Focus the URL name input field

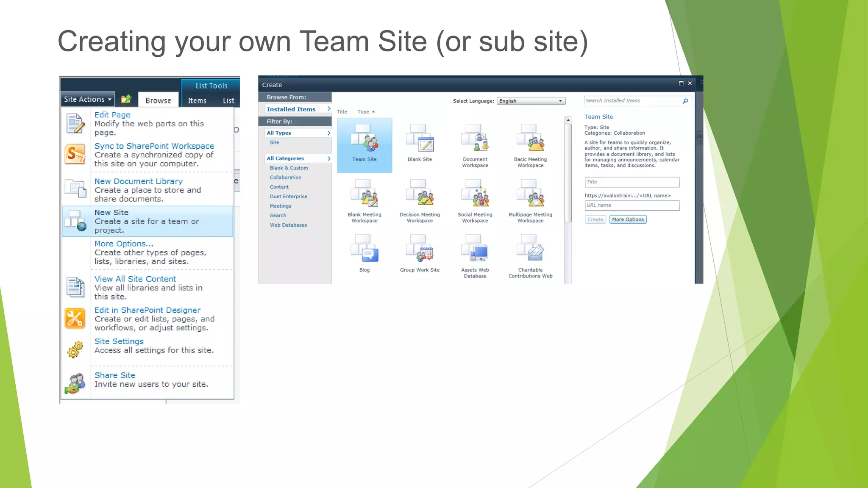coord(632,205)
